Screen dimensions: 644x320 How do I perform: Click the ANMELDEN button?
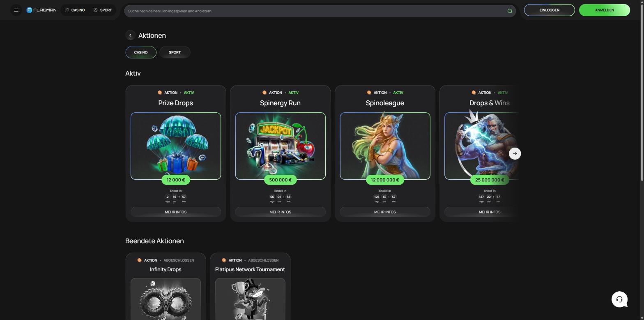pyautogui.click(x=604, y=10)
